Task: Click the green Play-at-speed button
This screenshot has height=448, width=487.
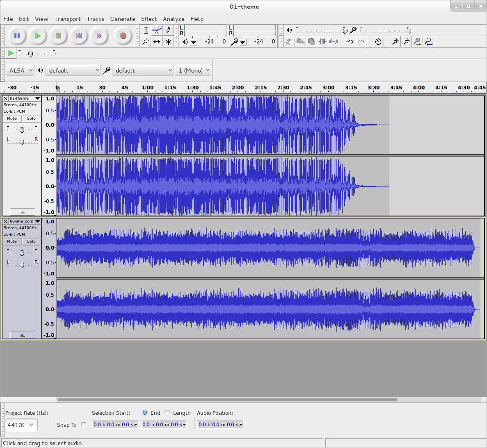Action: [11, 53]
